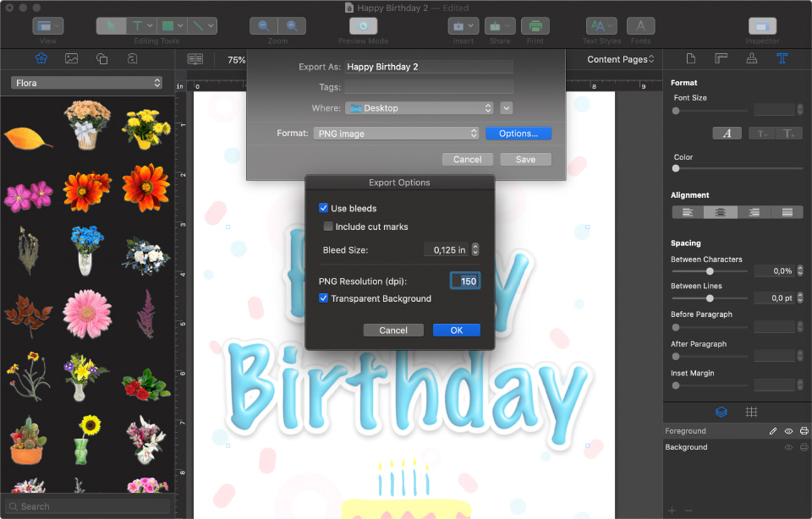Click the Print toolbar icon
Image resolution: width=812 pixels, height=519 pixels.
tap(535, 26)
